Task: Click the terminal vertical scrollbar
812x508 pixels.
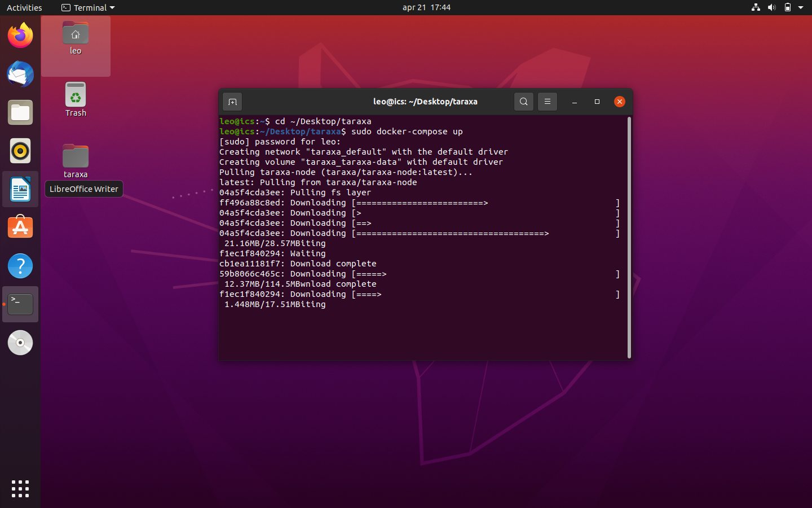Action: tap(629, 237)
